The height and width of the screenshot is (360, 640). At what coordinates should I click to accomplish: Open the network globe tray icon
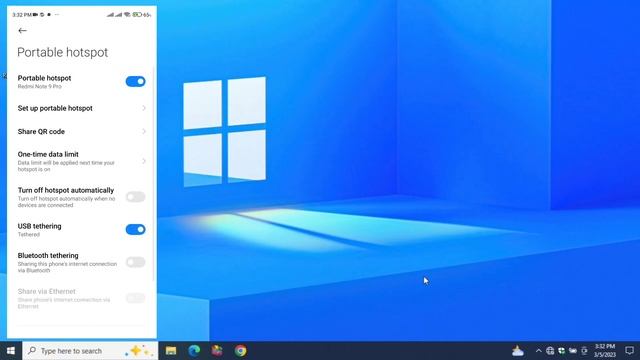click(550, 351)
